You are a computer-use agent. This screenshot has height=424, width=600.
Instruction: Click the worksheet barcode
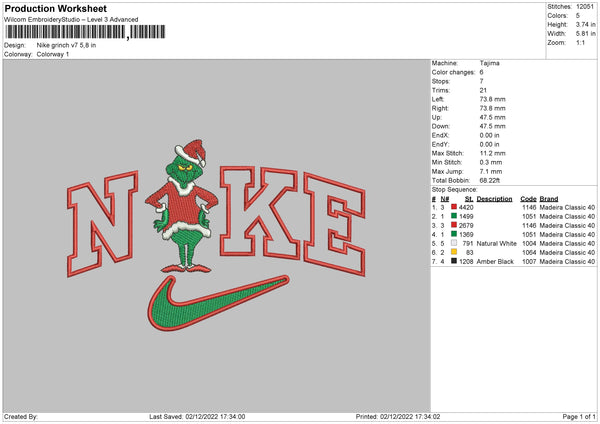85,32
